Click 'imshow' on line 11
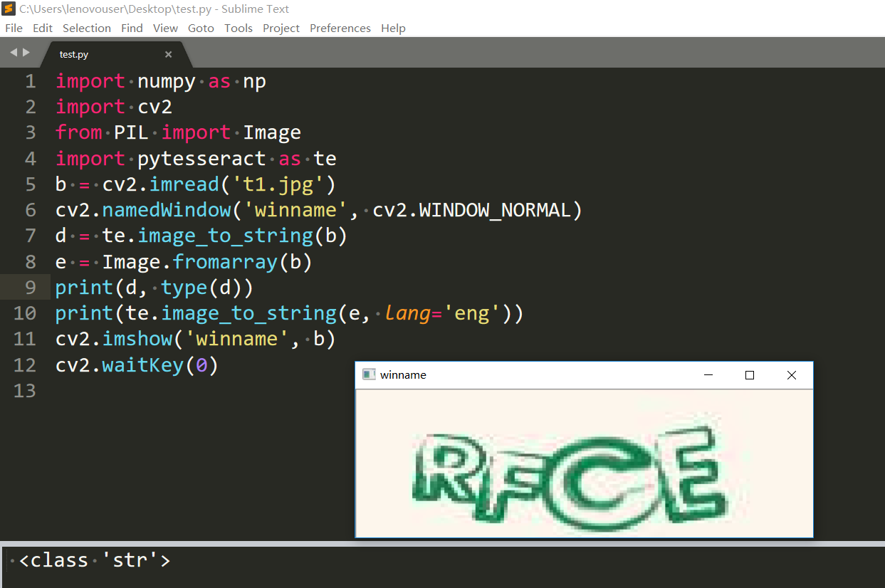Screen dimensions: 885x588 [x=137, y=339]
